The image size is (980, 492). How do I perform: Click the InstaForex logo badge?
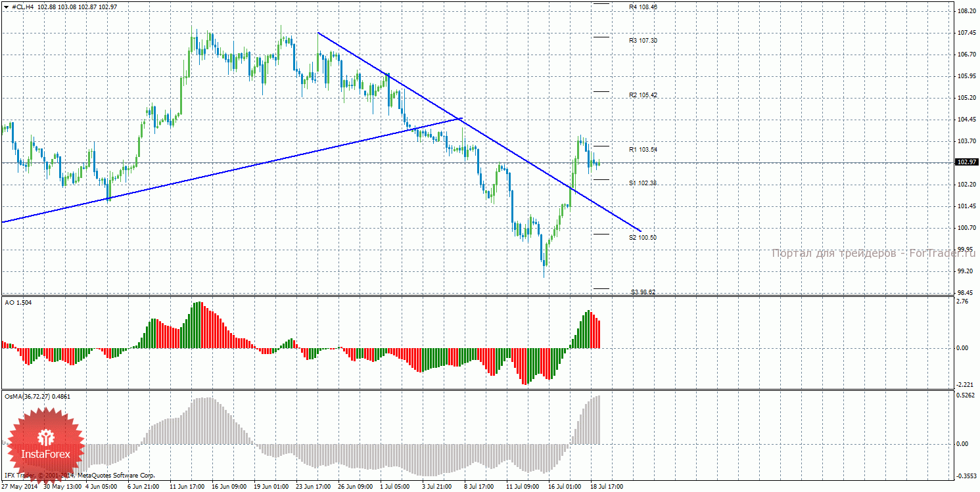tap(46, 445)
